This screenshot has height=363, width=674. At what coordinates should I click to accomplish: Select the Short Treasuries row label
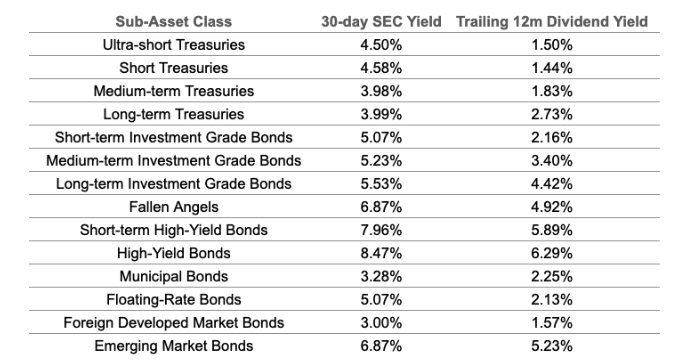tap(174, 68)
